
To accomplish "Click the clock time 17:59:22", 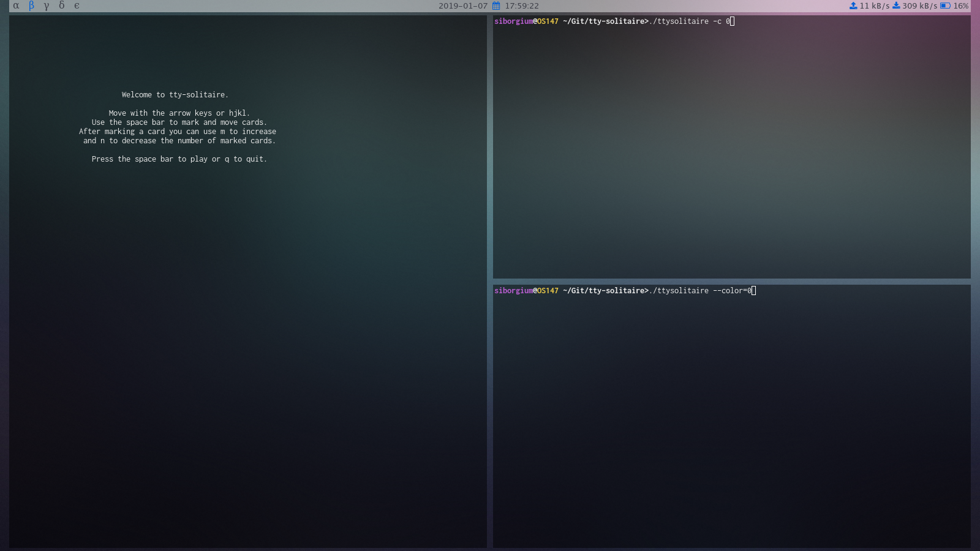I will pyautogui.click(x=522, y=6).
